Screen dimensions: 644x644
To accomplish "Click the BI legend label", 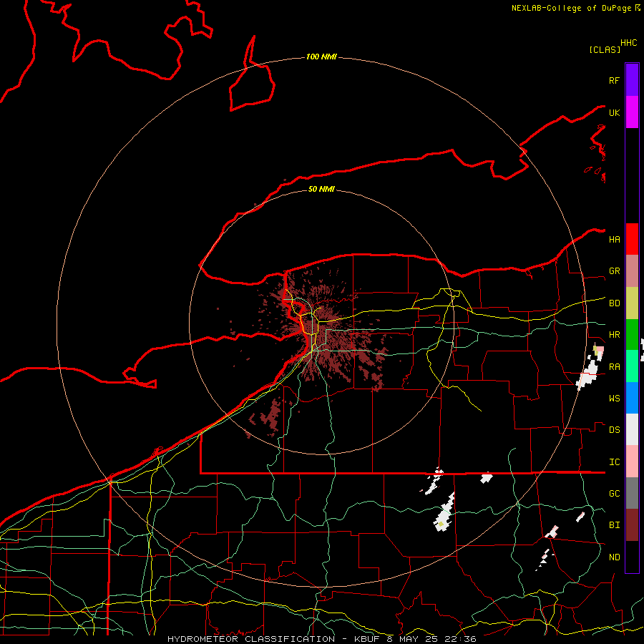I will 614,525.
